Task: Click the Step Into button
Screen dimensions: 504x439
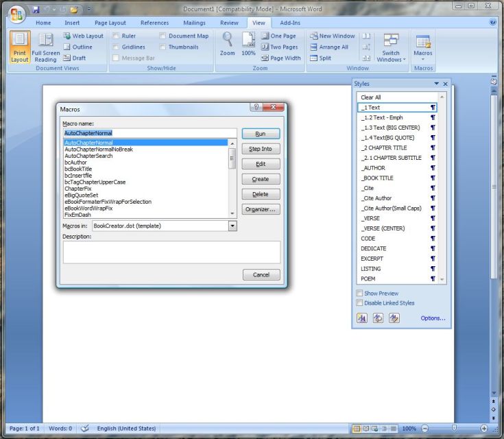Action: coord(261,149)
